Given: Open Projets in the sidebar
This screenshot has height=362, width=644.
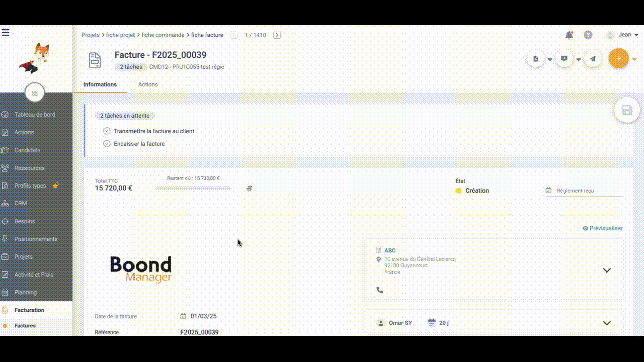Looking at the screenshot, I should 23,257.
